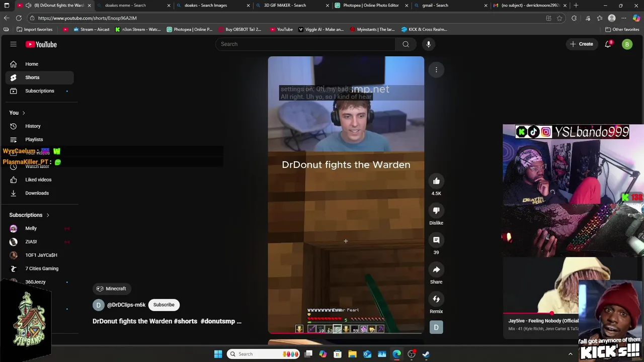The height and width of the screenshot is (362, 644).
Task: Open ZIAS! subscription channel
Action: [x=39, y=242]
